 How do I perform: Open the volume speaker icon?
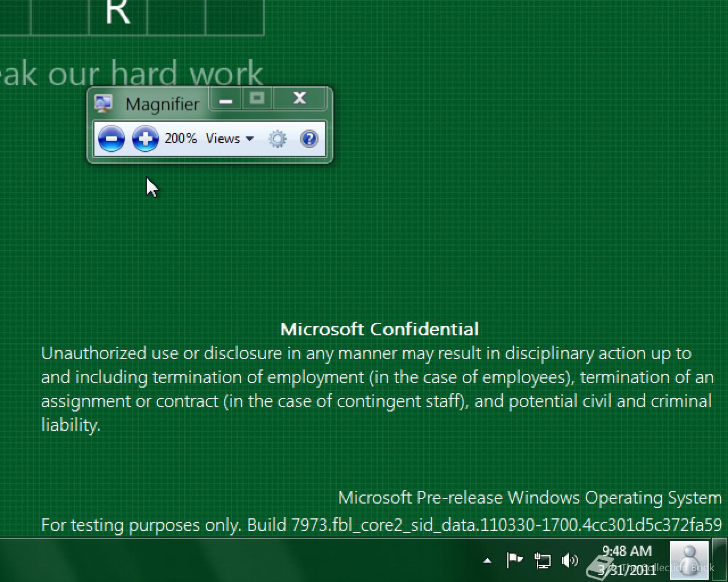tap(569, 561)
